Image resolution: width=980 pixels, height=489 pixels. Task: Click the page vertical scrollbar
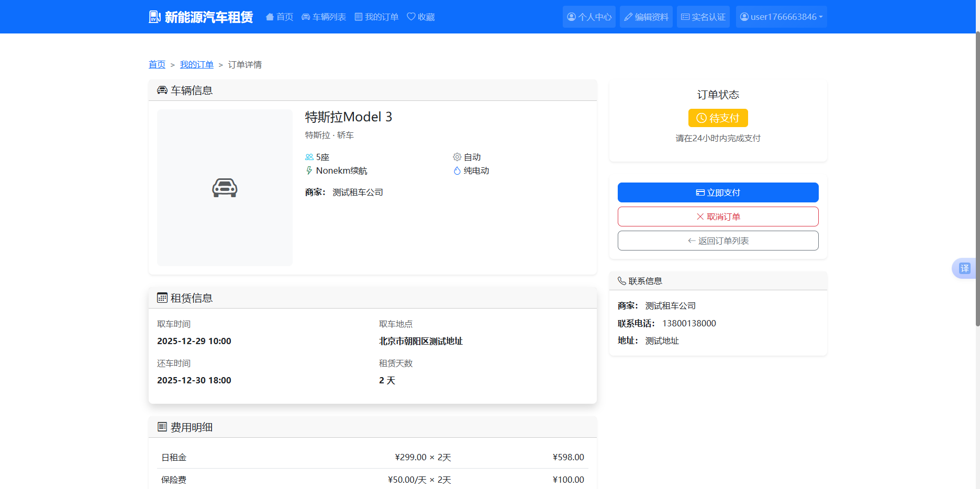(x=977, y=179)
